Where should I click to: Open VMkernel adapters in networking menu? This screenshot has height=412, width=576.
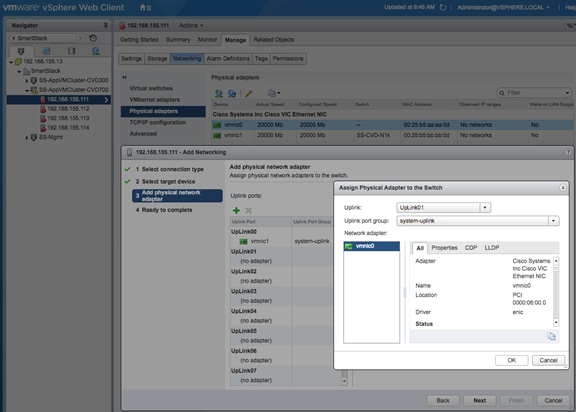click(155, 100)
